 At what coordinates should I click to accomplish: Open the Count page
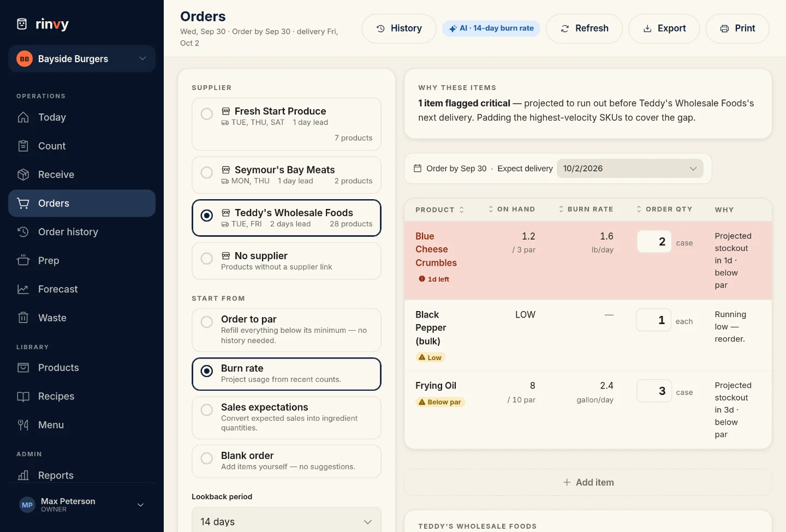[x=82, y=146]
